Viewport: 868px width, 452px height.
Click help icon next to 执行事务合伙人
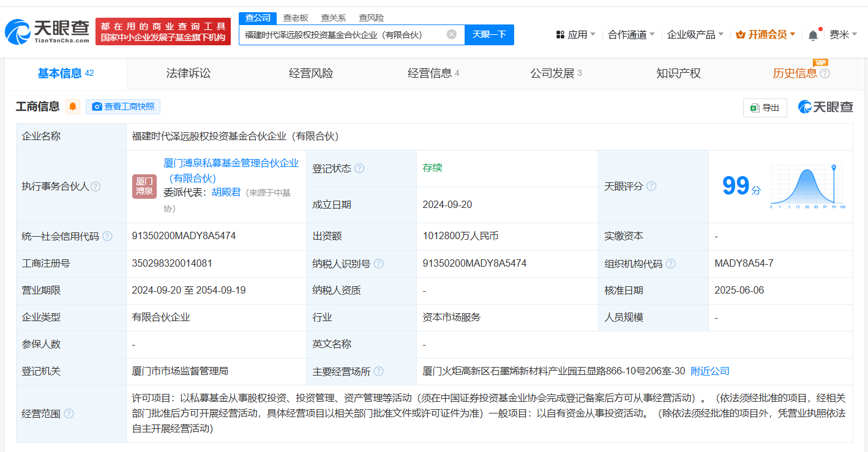coord(95,187)
